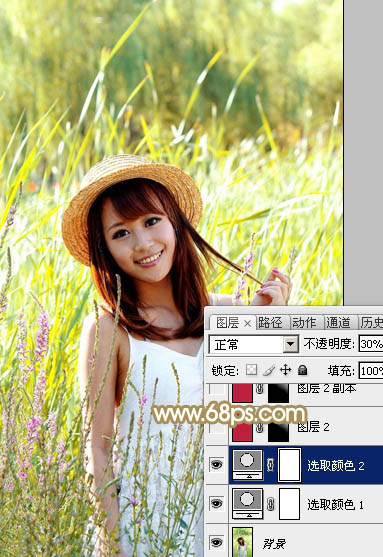Screen dimensions: 383x557
Task: Click the lock all padlock icon
Action: click(x=302, y=370)
